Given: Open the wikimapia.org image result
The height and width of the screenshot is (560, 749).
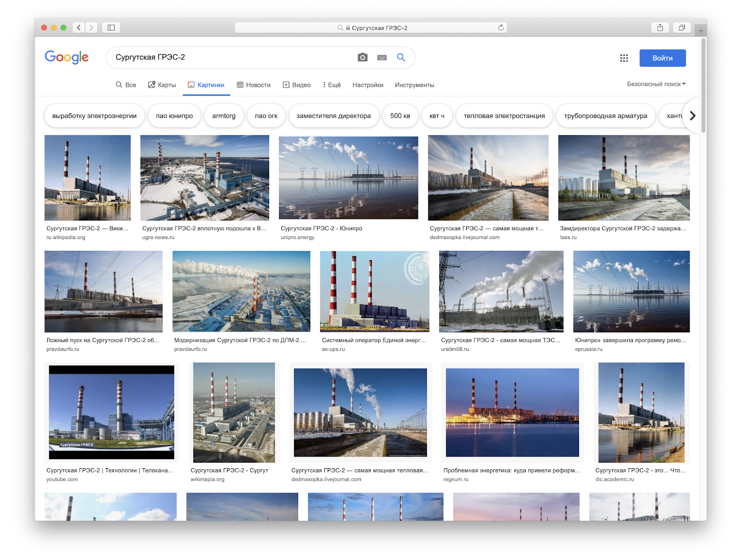Looking at the screenshot, I should [x=234, y=413].
